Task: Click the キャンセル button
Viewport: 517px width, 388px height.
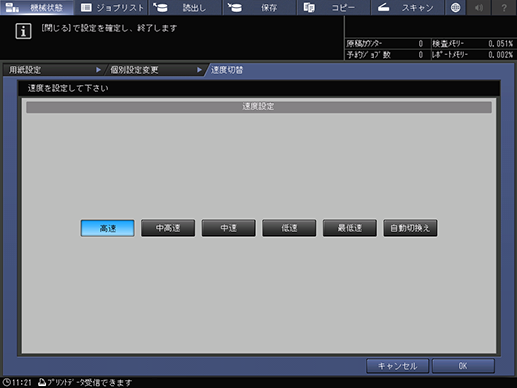Action: 397,366
